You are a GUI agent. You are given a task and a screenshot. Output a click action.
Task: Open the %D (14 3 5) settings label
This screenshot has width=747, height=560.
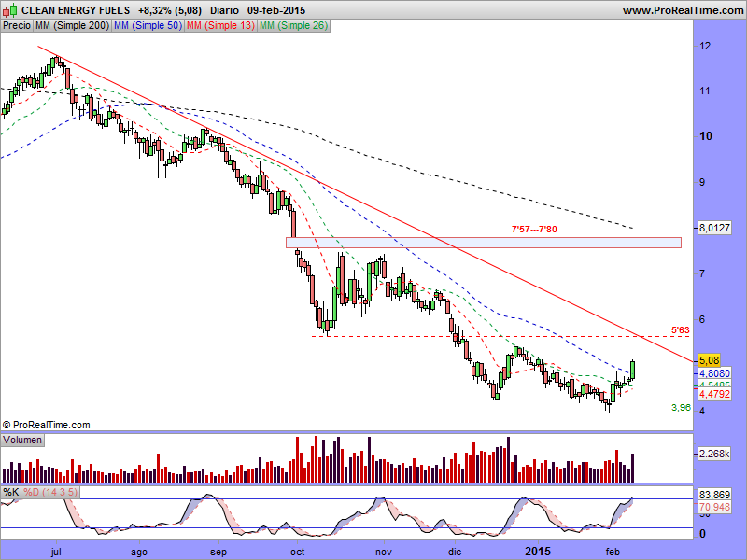(x=50, y=492)
